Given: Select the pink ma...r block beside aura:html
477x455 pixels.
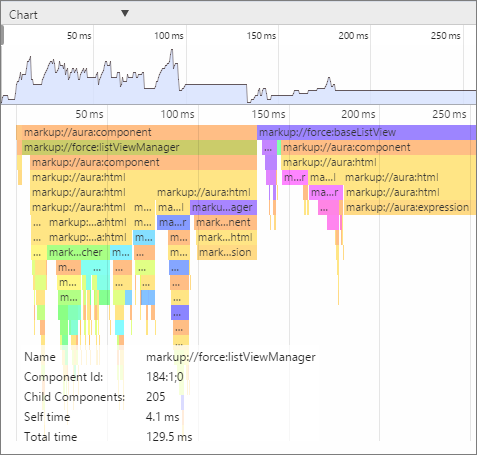Looking at the screenshot, I should click(326, 192).
